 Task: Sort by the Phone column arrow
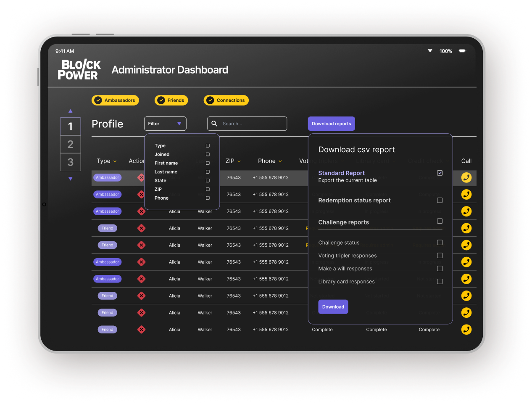point(280,161)
